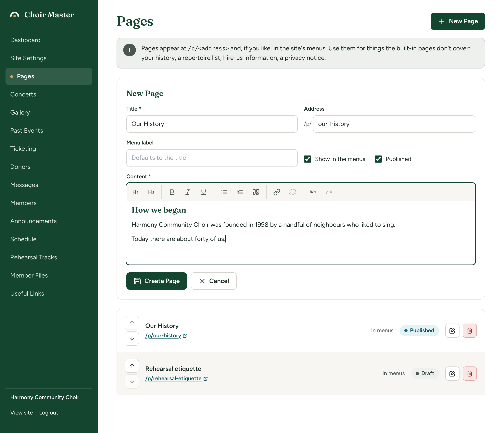The width and height of the screenshot is (504, 433).
Task: Click the Draft status badge
Action: (425, 373)
